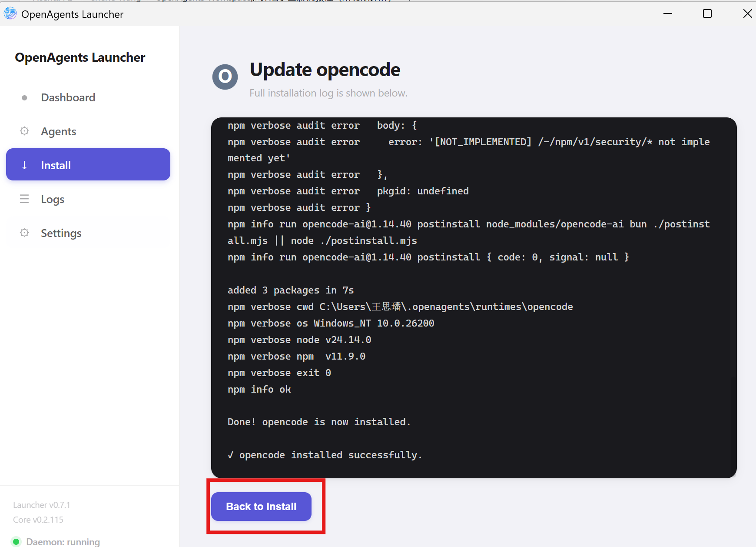The height and width of the screenshot is (547, 756).
Task: Click the "Launcher v0.7.1" version text
Action: point(42,505)
